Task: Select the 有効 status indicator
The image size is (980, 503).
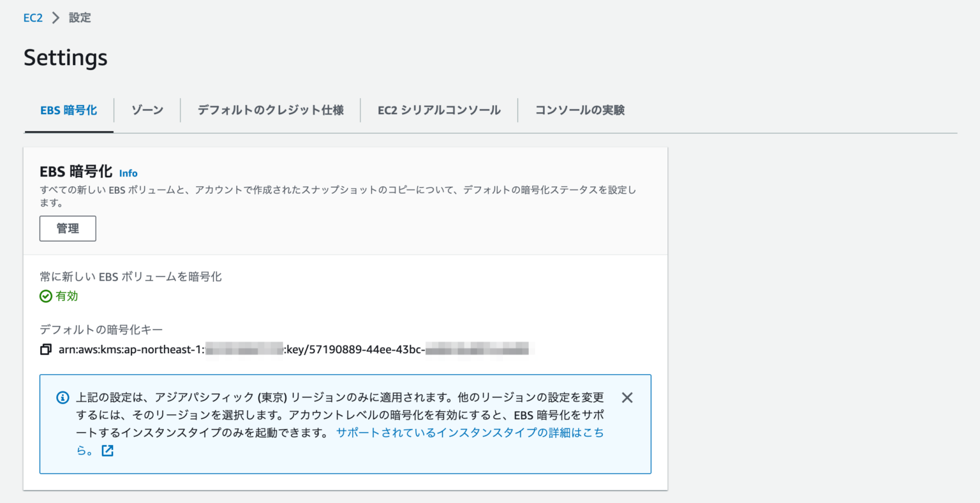Action: pyautogui.click(x=63, y=296)
